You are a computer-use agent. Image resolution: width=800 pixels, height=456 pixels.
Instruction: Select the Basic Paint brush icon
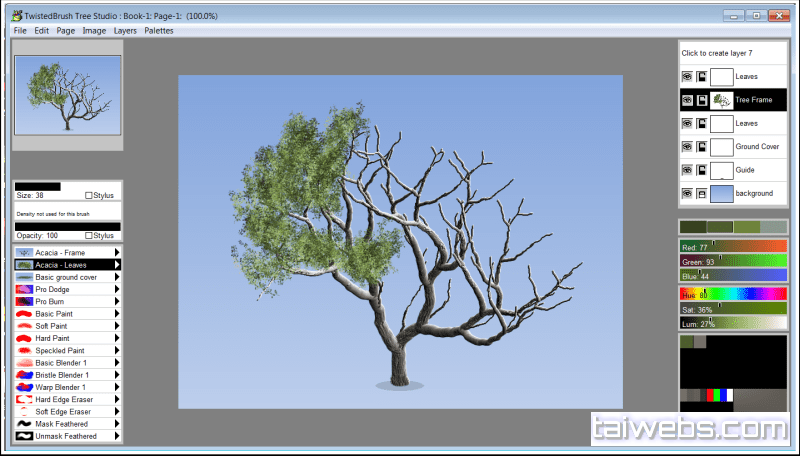(25, 314)
